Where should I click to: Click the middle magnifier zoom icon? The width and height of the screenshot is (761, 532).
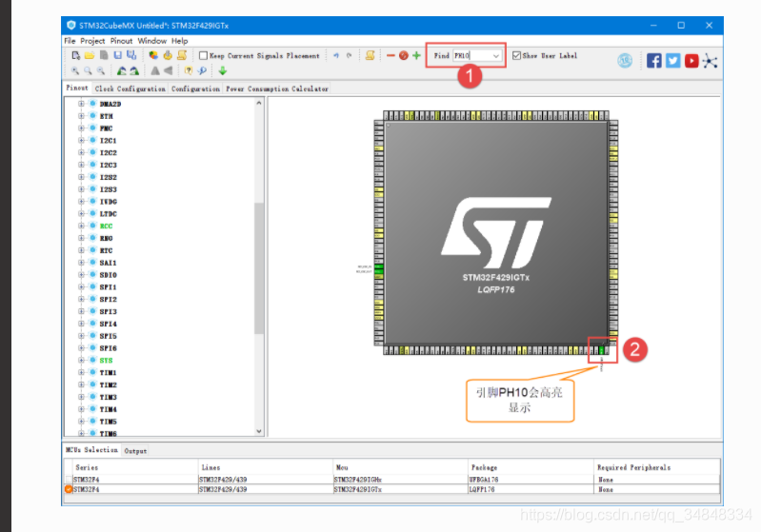pyautogui.click(x=88, y=70)
